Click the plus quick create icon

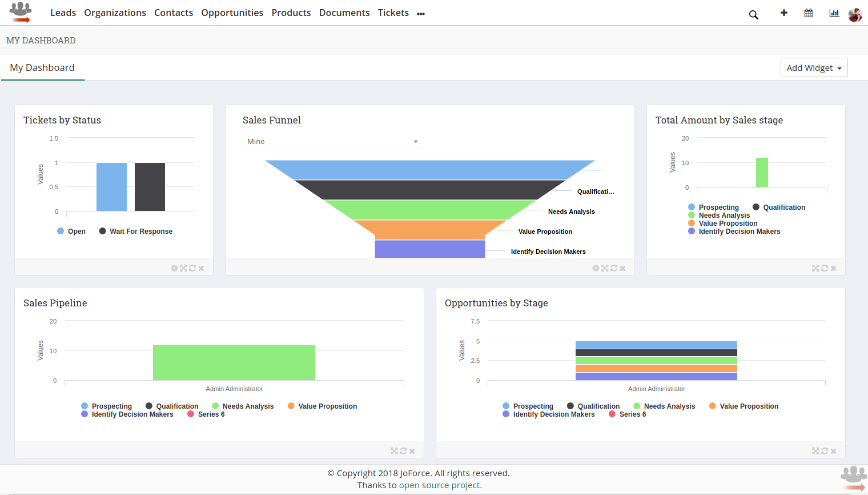tap(783, 13)
